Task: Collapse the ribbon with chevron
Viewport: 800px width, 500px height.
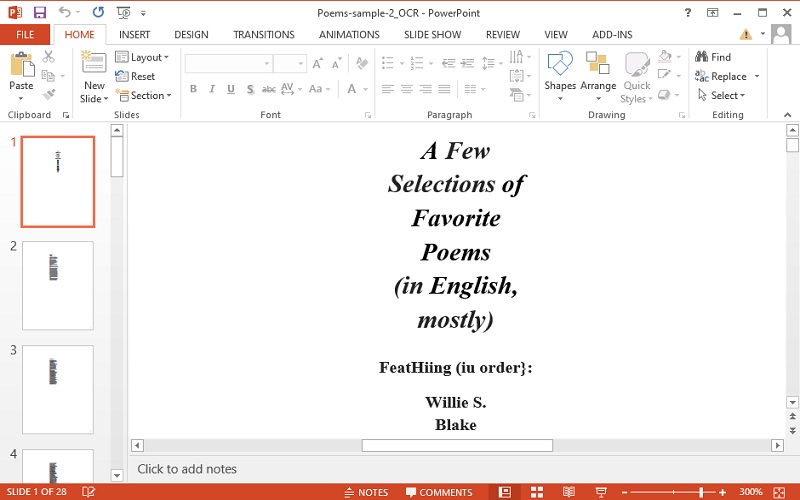Action: coord(787,115)
